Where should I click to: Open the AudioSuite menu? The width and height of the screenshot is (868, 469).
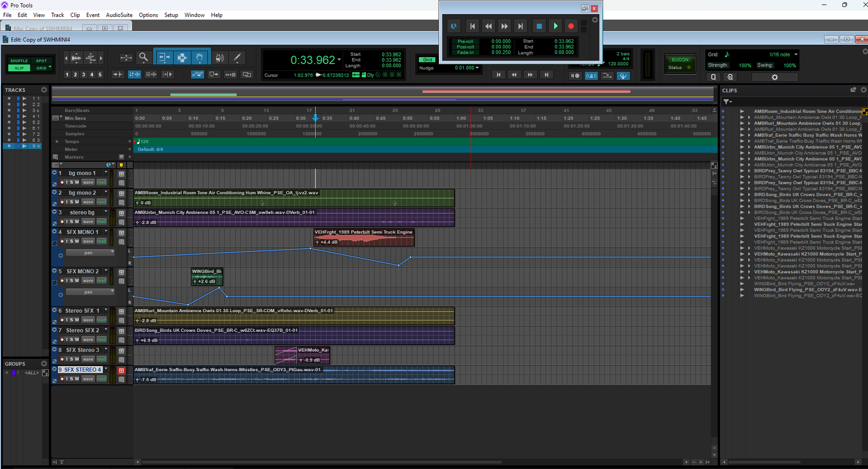click(119, 15)
